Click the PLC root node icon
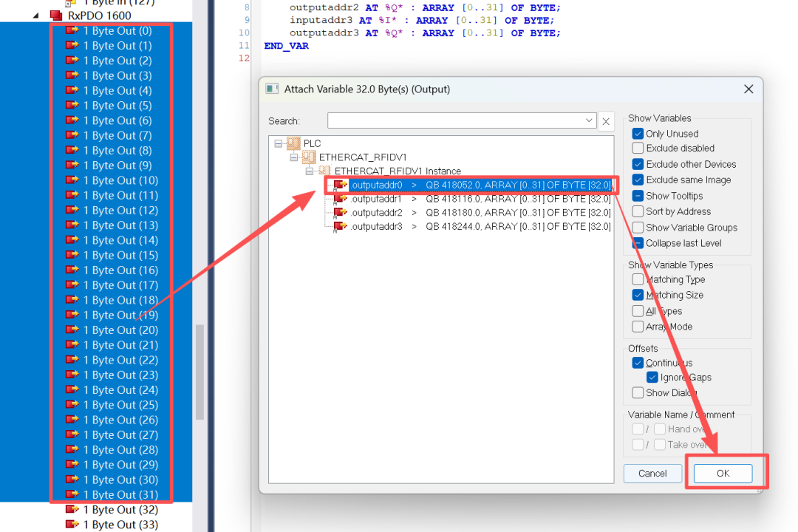This screenshot has height=532, width=798. pyautogui.click(x=293, y=143)
